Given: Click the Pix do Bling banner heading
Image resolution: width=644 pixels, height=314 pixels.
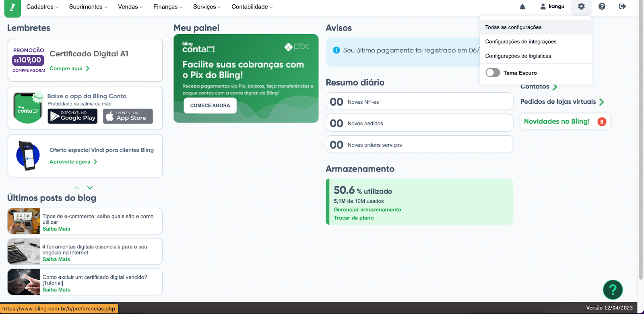Looking at the screenshot, I should click(x=243, y=70).
